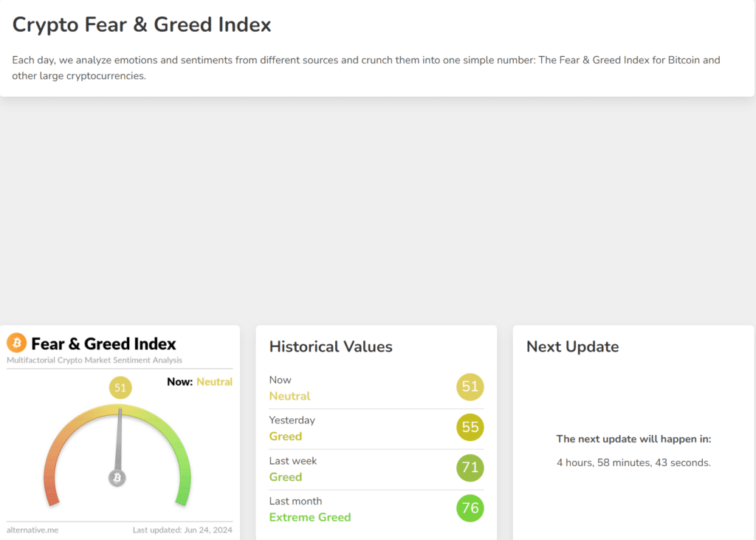Click the 71 circle in the Last week row
Image resolution: width=756 pixels, height=540 pixels.
(x=470, y=468)
